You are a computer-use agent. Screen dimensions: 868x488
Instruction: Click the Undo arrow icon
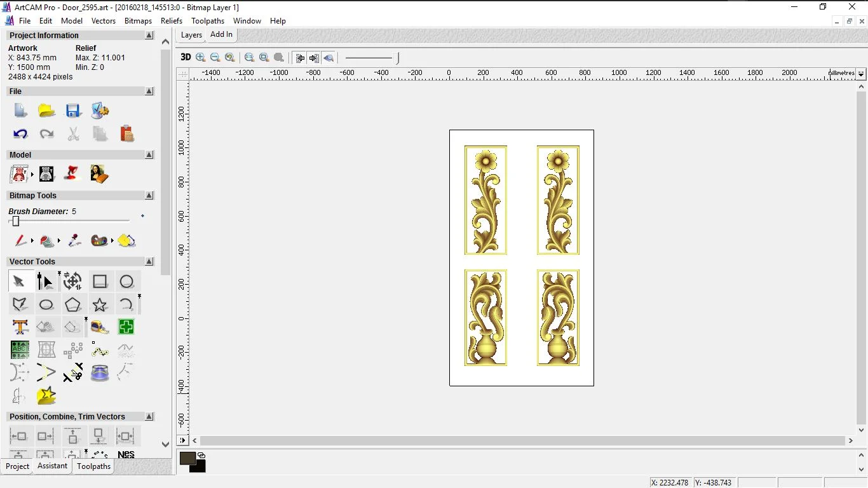tap(20, 134)
